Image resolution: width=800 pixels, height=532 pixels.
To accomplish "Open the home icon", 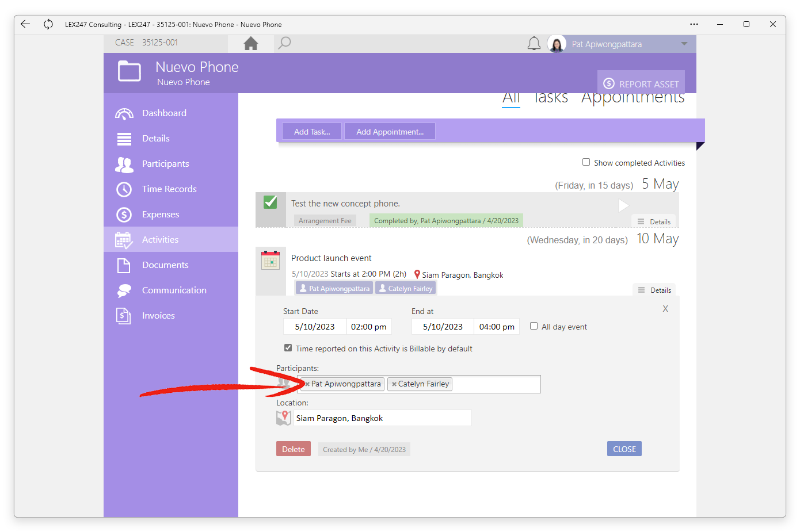I will pos(251,44).
